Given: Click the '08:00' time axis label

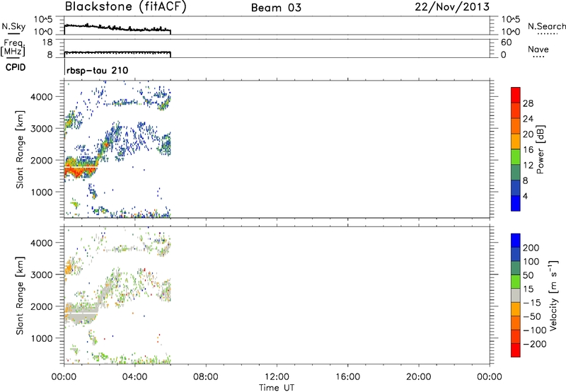Looking at the screenshot, I should (x=206, y=377).
